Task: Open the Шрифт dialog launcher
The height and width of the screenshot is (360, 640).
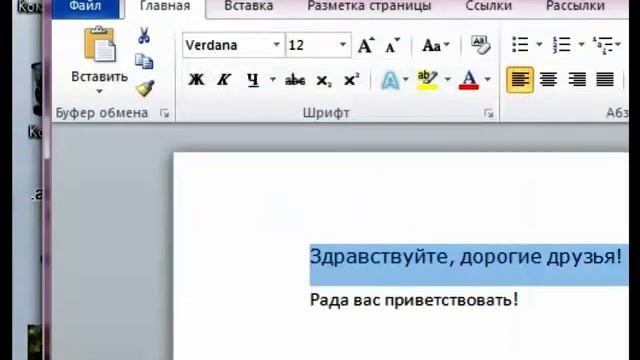Action: click(x=489, y=114)
